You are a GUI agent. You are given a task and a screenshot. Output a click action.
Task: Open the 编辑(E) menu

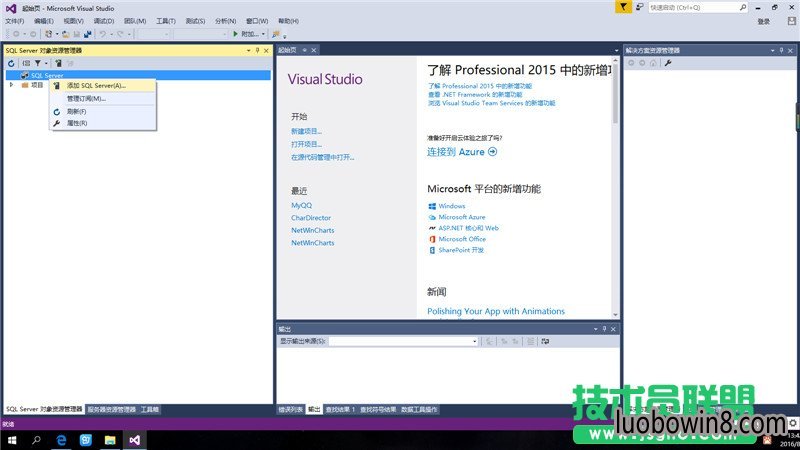pyautogui.click(x=43, y=21)
